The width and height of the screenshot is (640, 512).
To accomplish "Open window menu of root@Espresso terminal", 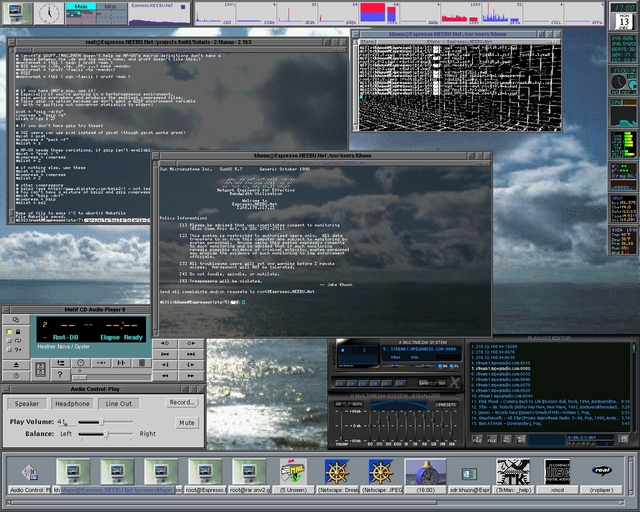I will coord(11,42).
